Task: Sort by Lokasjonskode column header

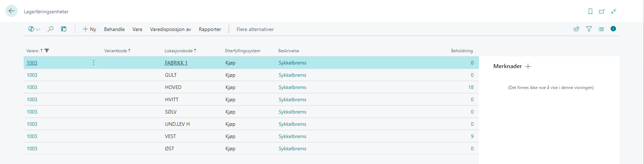Action: tap(178, 51)
